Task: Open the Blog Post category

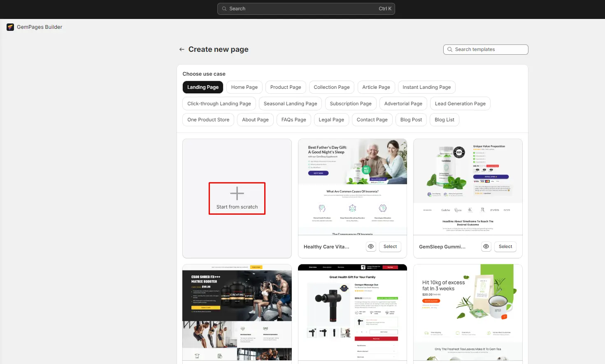Action: point(411,119)
